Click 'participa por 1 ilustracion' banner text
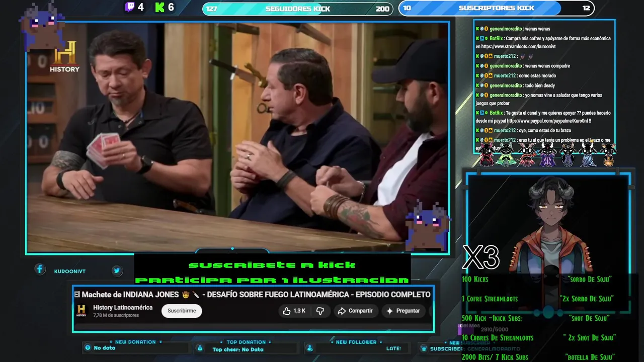The height and width of the screenshot is (362, 644). [272, 280]
